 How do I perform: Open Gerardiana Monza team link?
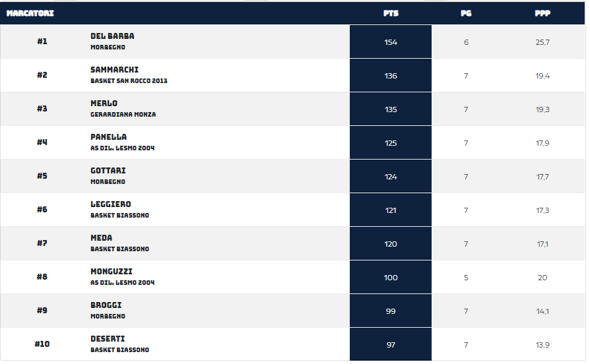[123, 114]
